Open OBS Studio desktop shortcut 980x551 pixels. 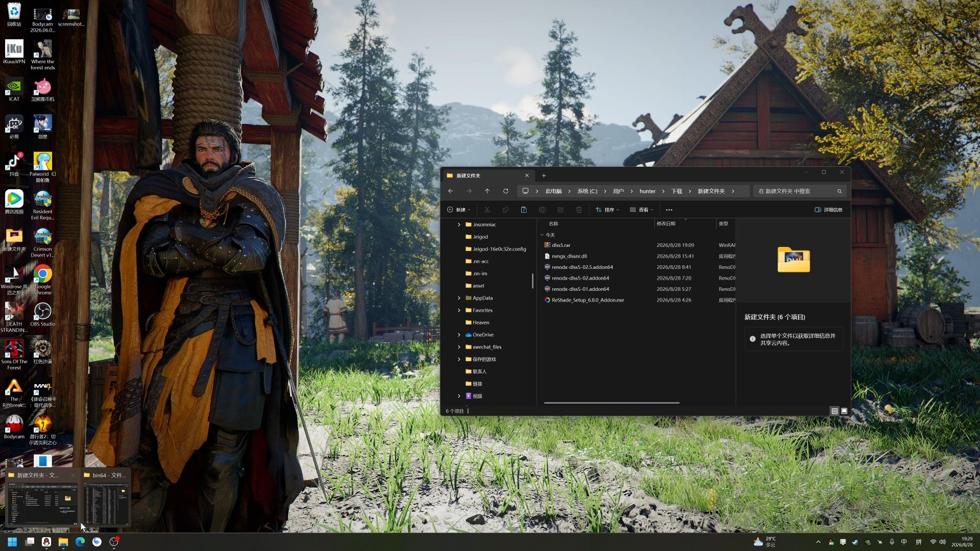[42, 314]
